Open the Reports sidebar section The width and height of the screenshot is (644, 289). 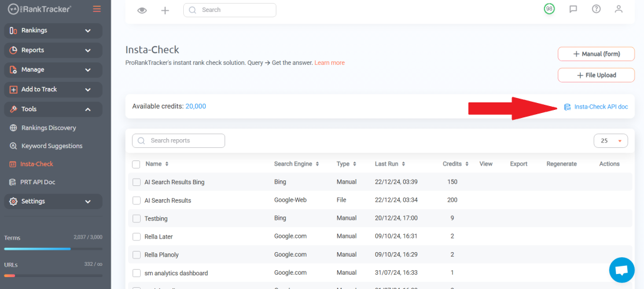(x=53, y=50)
